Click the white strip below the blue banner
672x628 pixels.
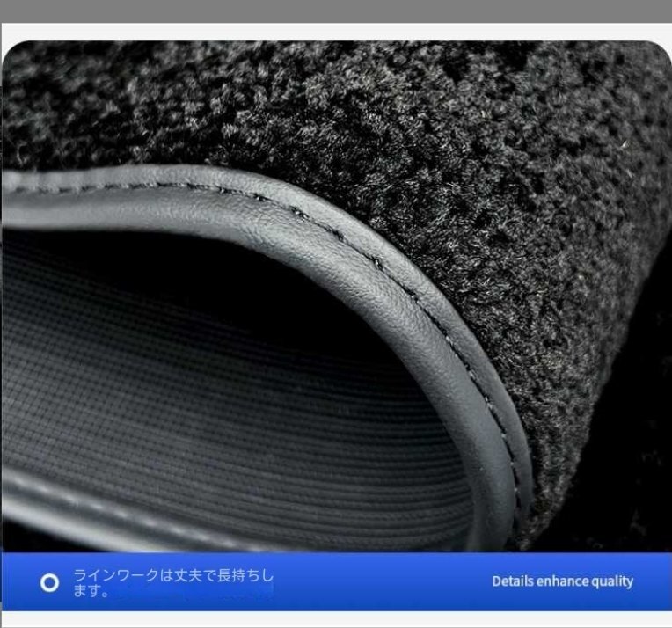[336, 619]
